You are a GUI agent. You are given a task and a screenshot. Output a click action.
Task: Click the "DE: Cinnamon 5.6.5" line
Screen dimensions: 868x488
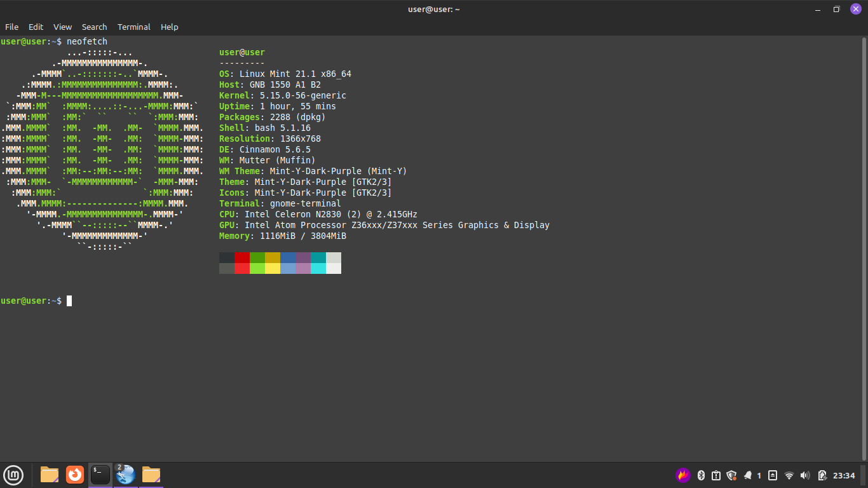pyautogui.click(x=265, y=149)
